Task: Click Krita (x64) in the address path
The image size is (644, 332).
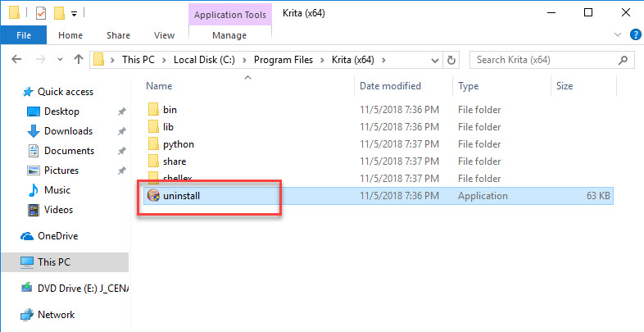Action: 353,60
